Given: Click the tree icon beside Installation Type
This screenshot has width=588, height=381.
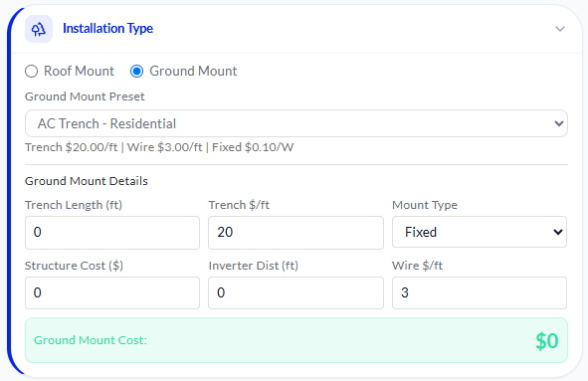Looking at the screenshot, I should 39,29.
